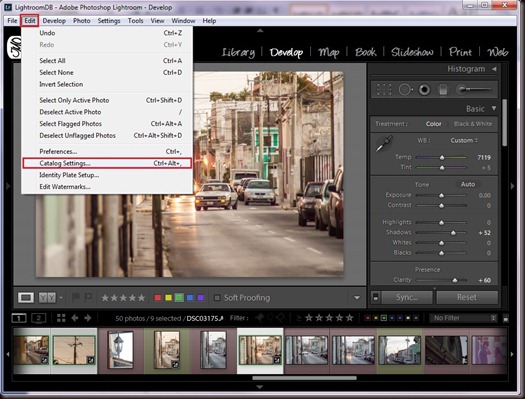Select the Adjustment Brush tool
Image resolution: width=525 pixels, height=399 pixels.
point(474,89)
